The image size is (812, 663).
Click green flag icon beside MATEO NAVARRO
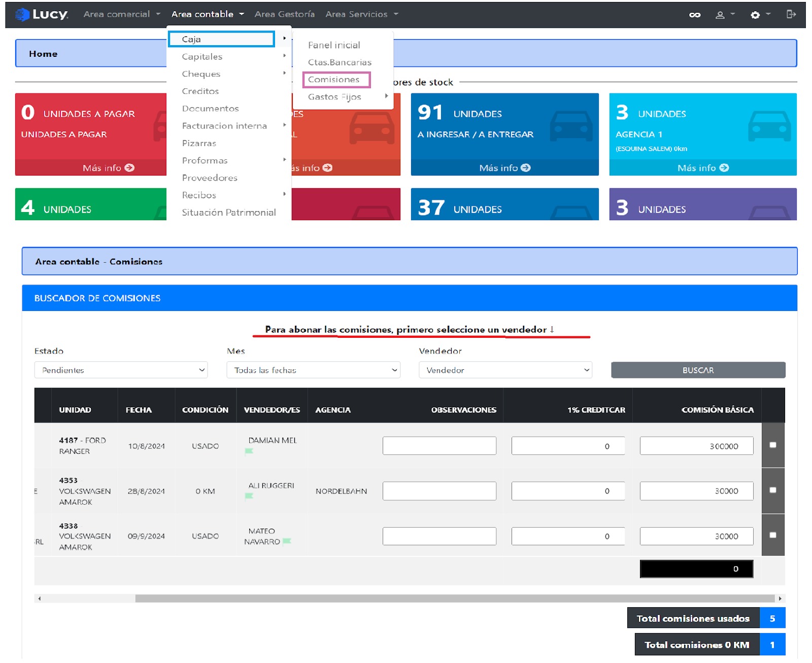[287, 541]
